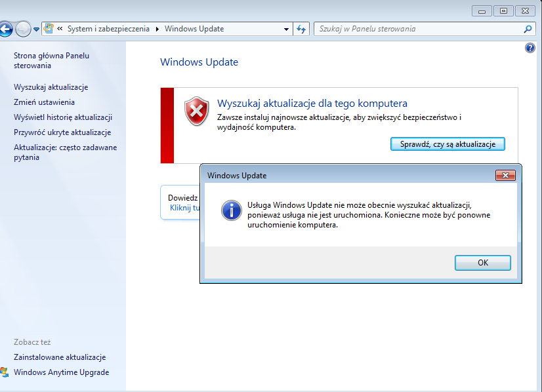
Task: Click the Back navigation arrow
Action: click(6, 29)
